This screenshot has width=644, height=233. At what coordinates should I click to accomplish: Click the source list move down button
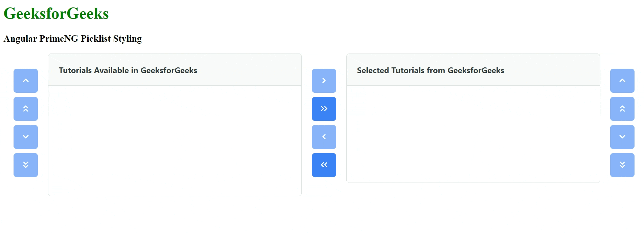[x=26, y=137]
